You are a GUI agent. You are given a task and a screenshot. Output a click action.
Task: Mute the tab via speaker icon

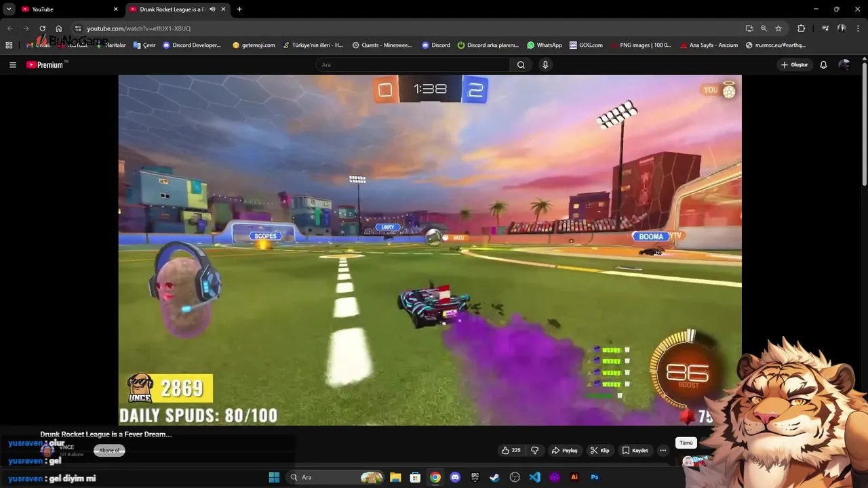(212, 9)
